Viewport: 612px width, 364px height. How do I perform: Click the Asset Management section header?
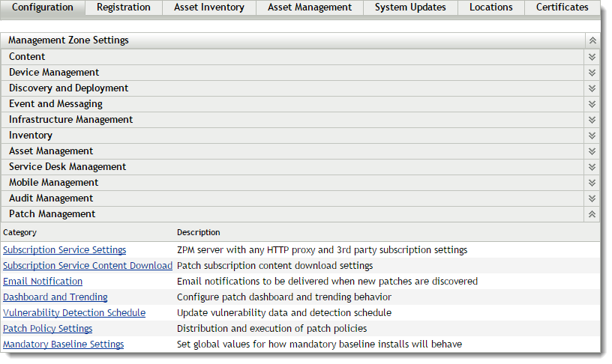(51, 151)
